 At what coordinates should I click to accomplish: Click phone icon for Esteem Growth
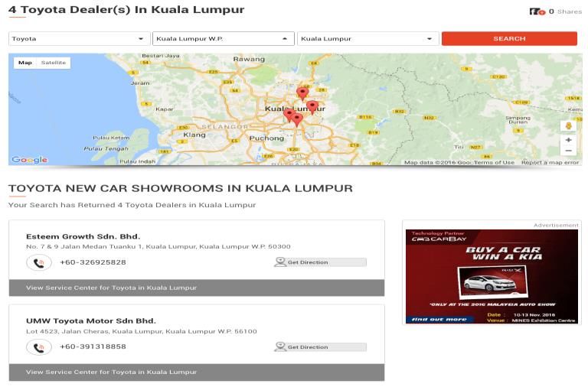pyautogui.click(x=39, y=262)
